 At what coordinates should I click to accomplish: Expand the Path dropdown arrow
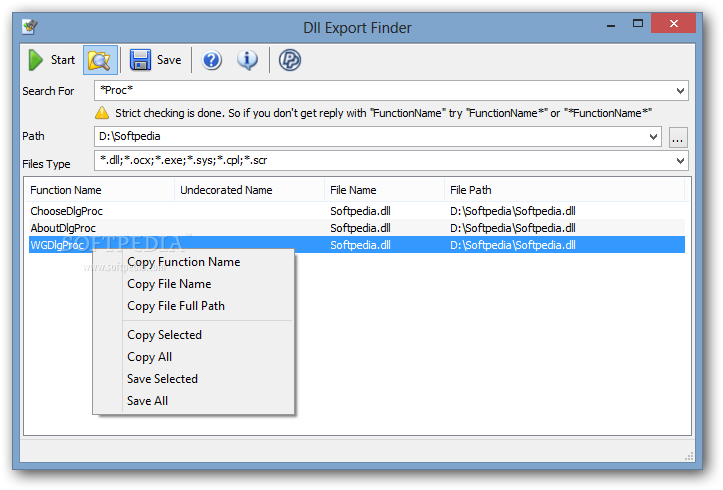(653, 137)
